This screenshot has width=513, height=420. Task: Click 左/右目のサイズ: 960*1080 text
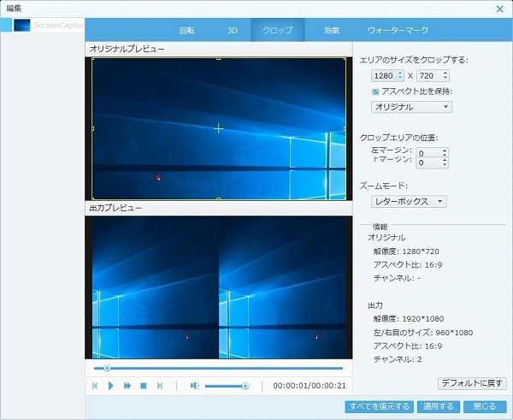tap(423, 333)
